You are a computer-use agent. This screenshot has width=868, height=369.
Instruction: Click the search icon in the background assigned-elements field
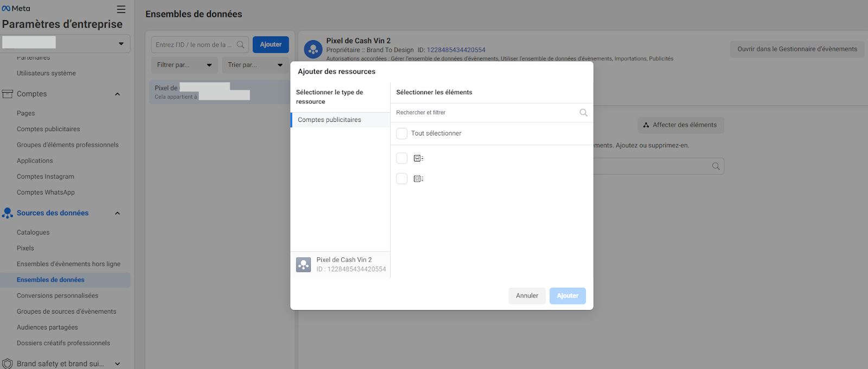point(716,166)
